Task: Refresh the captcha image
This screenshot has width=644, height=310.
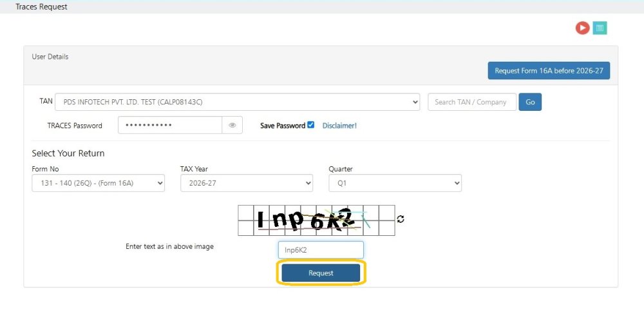Action: coord(401,219)
